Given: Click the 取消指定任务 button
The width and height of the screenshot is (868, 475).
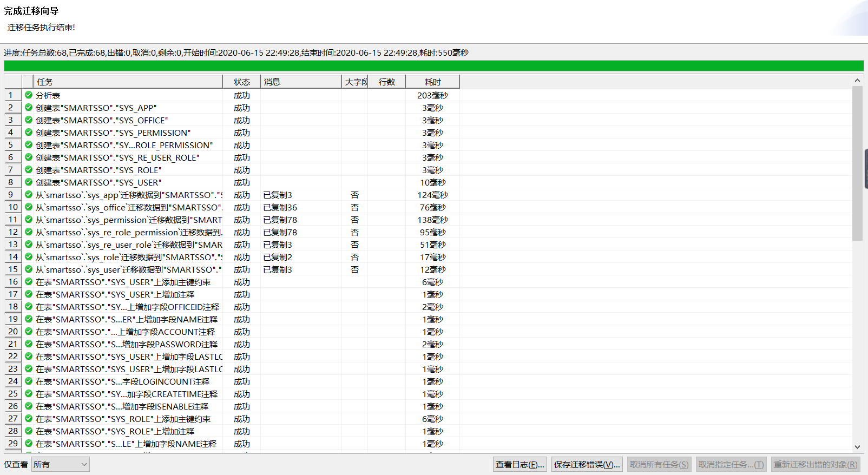Looking at the screenshot, I should click(x=731, y=464).
